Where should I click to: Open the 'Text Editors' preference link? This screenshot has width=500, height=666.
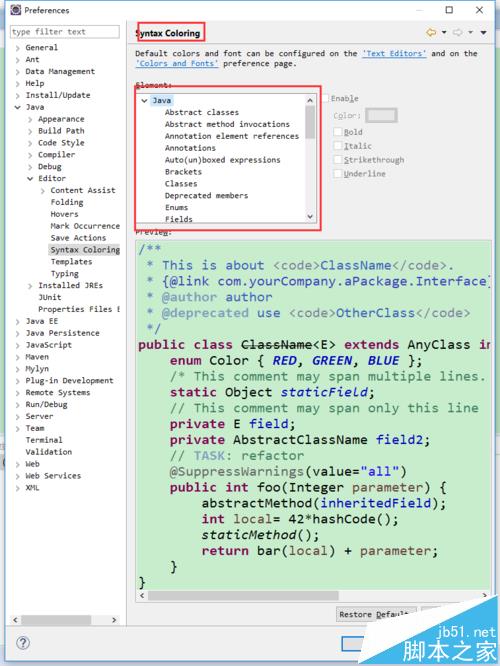394,54
